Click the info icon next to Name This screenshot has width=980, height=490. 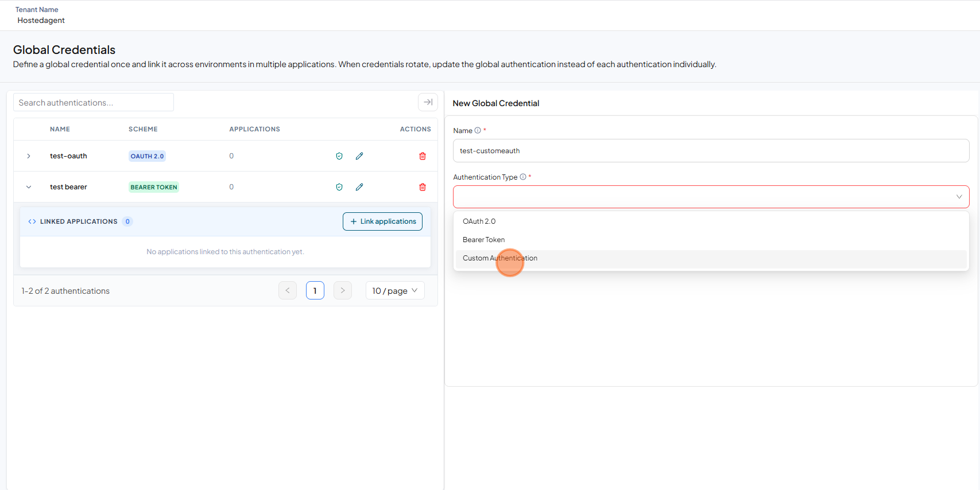click(x=478, y=131)
